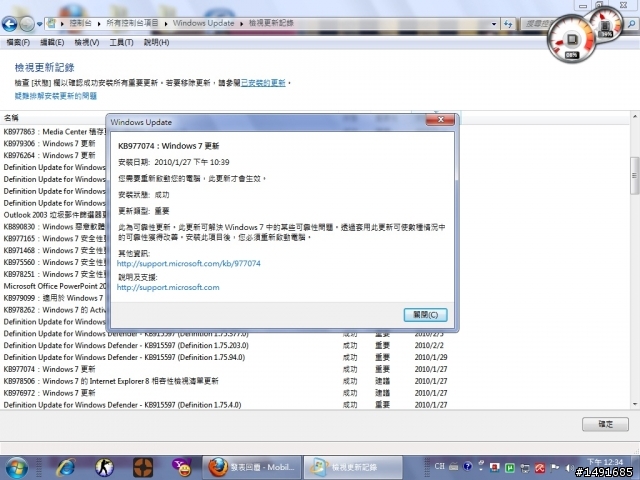Select KB979306 Windows 7 更新 row
Image resolution: width=640 pixels, height=480 pixels.
click(x=49, y=144)
